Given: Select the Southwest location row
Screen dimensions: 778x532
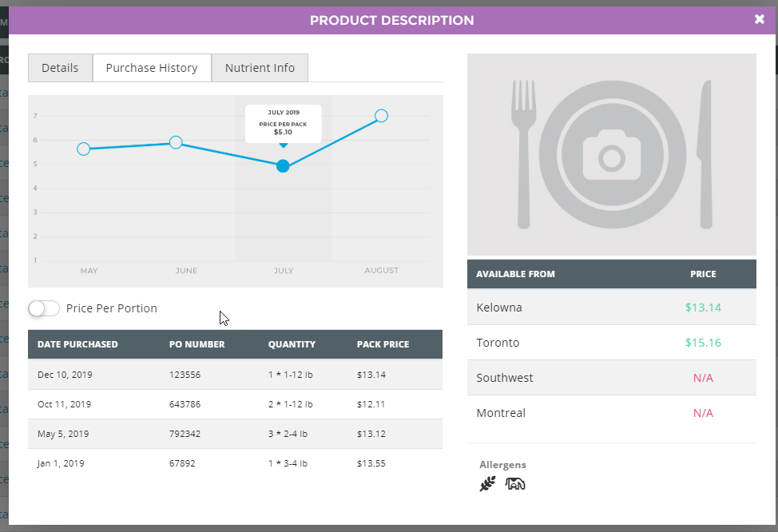Looking at the screenshot, I should click(612, 378).
